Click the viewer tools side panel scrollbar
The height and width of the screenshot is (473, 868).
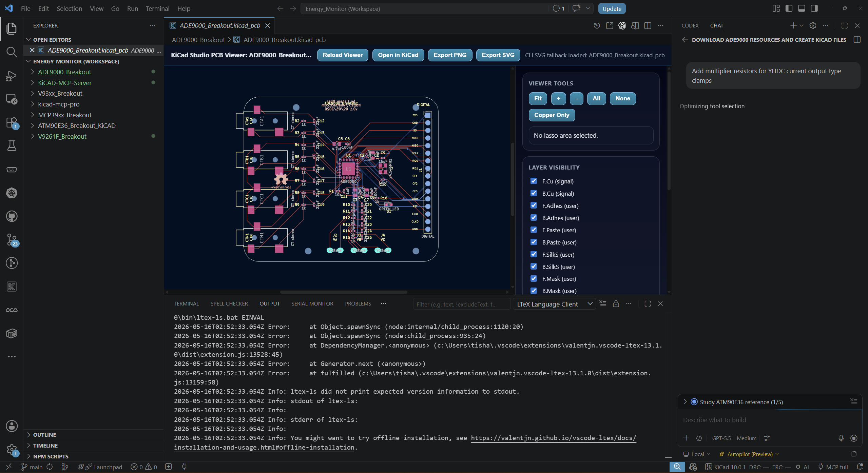pyautogui.click(x=669, y=131)
